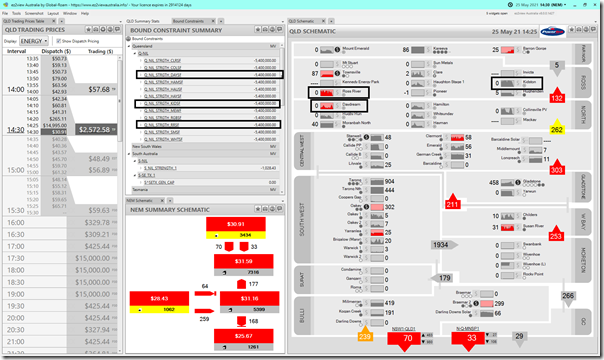Open the NEM time selector dropdown
The width and height of the screenshot is (604, 360).
tap(565, 5)
